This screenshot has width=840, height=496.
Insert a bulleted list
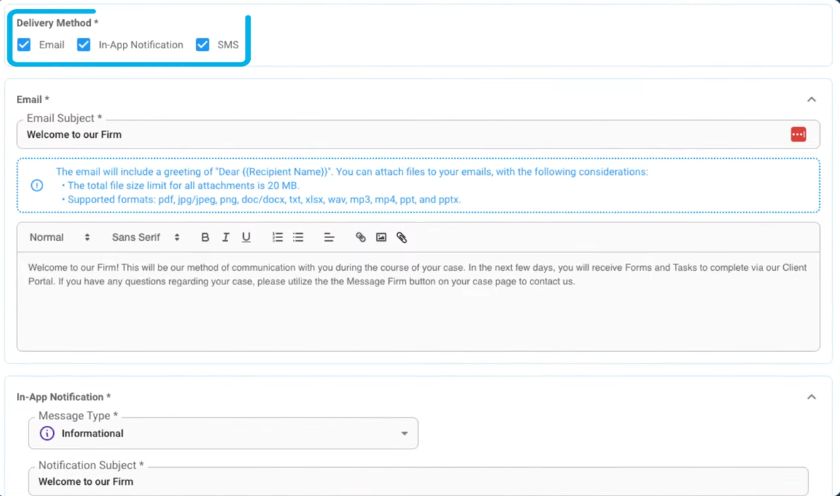pos(298,237)
